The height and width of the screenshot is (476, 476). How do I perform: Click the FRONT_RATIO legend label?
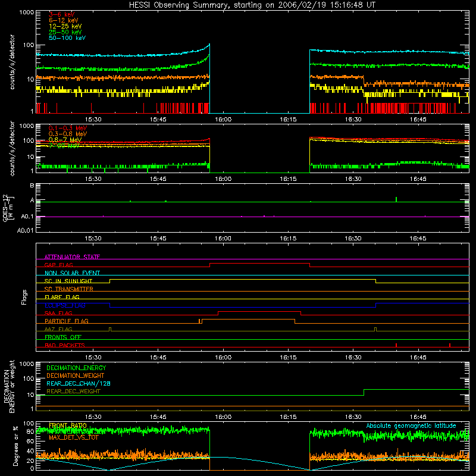(x=68, y=425)
